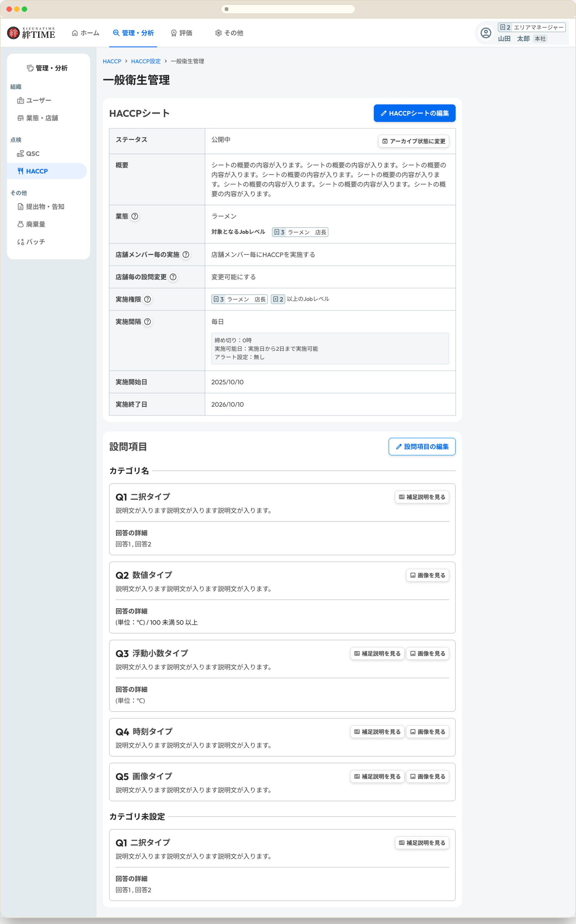Click the browser address bar
This screenshot has width=576, height=924.
click(288, 9)
